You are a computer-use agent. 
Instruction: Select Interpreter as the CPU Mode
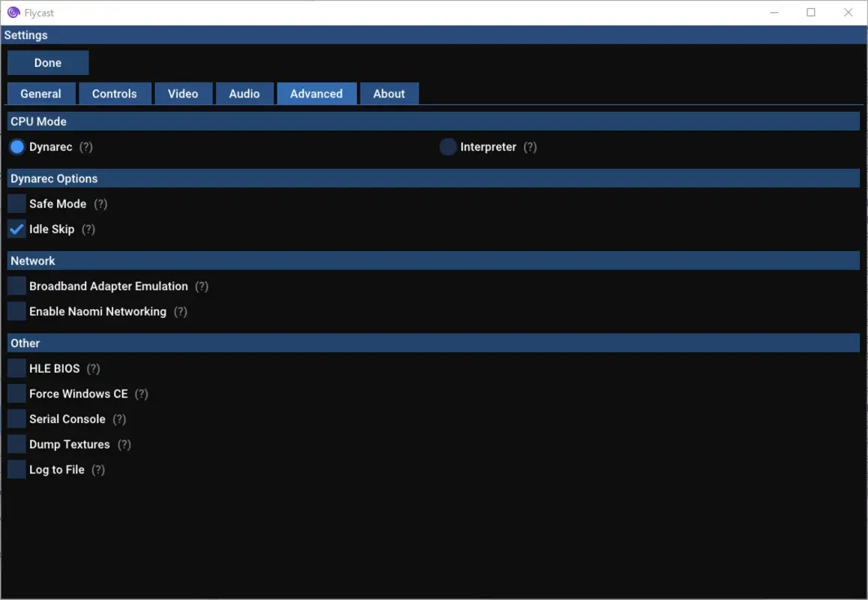447,147
